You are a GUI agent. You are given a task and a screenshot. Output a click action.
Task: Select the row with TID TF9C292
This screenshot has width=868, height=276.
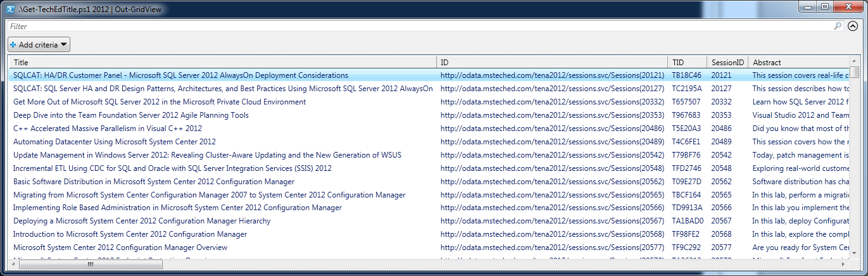coord(686,248)
